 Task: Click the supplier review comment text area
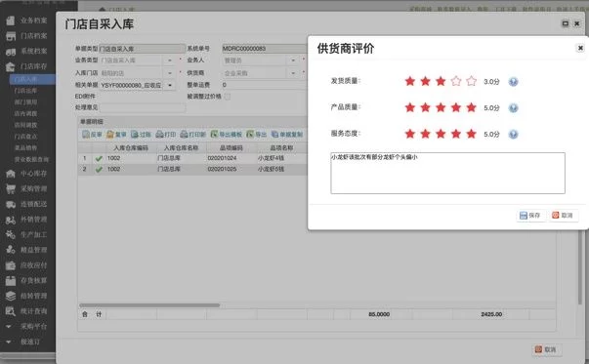[447, 173]
